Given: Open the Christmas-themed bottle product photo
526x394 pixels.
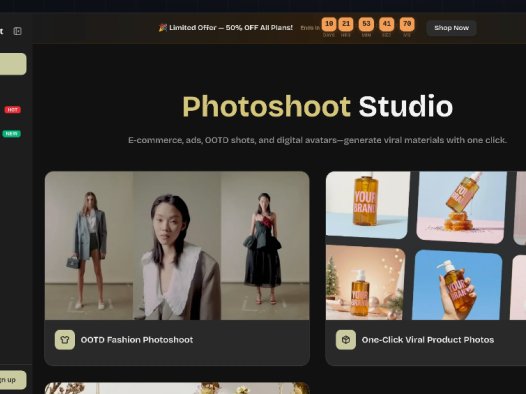Looking at the screenshot, I should pyautogui.click(x=366, y=282).
